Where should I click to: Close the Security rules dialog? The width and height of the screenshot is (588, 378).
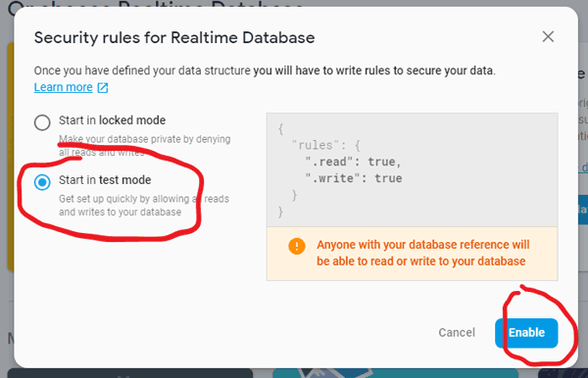tap(548, 36)
